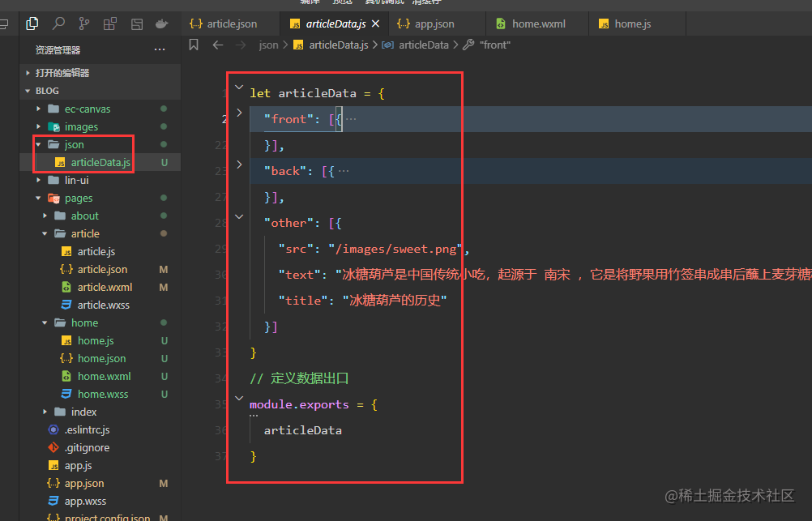
Task: Collapse the json folder
Action: (100, 144)
